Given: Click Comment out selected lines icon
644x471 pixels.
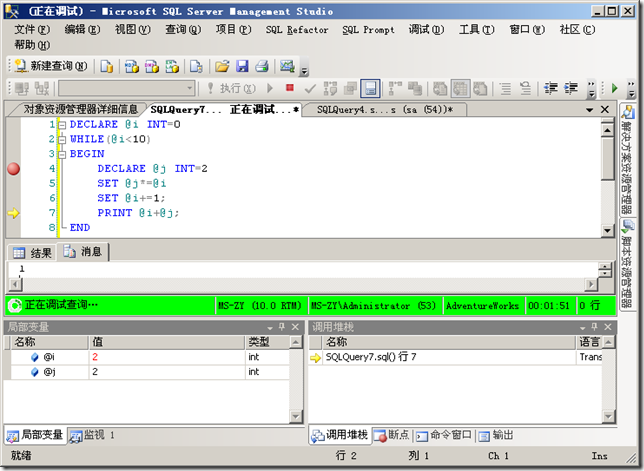Looking at the screenshot, I should point(506,88).
